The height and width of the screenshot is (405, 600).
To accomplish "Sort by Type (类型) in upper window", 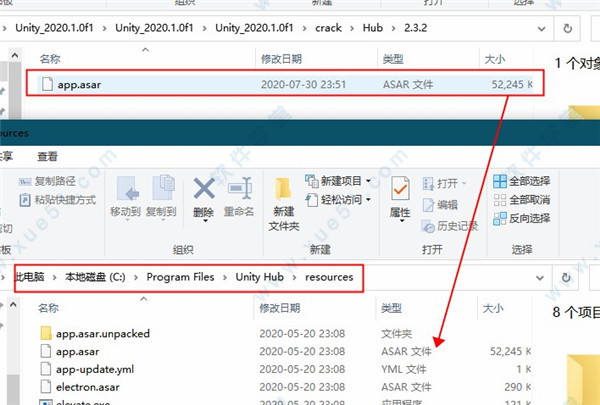I will pos(393,59).
